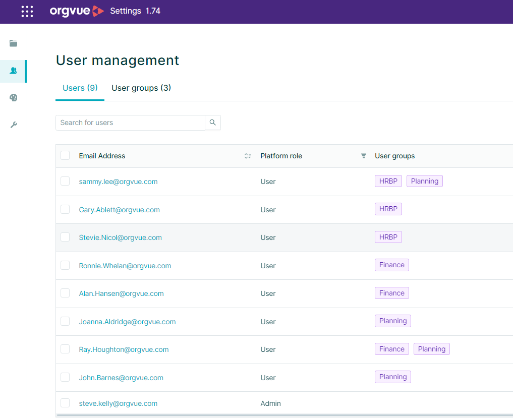This screenshot has width=513, height=420.
Task: Check the box for sammy.lee@orgvue.com
Action: coord(65,182)
